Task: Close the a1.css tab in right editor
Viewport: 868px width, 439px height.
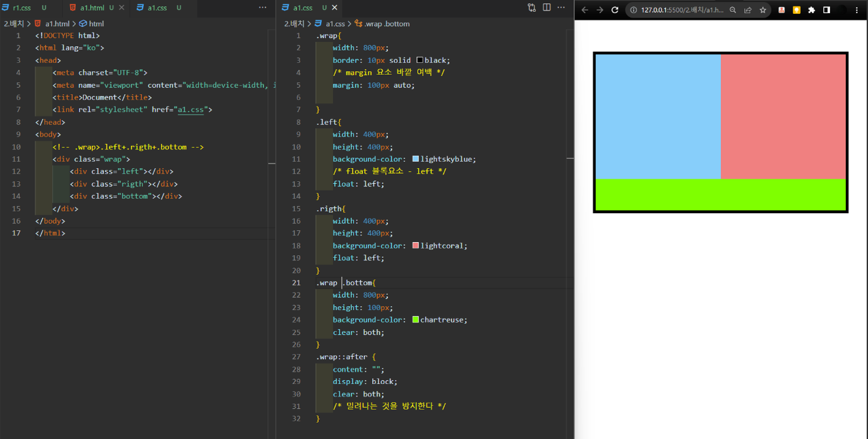Action: coord(335,8)
